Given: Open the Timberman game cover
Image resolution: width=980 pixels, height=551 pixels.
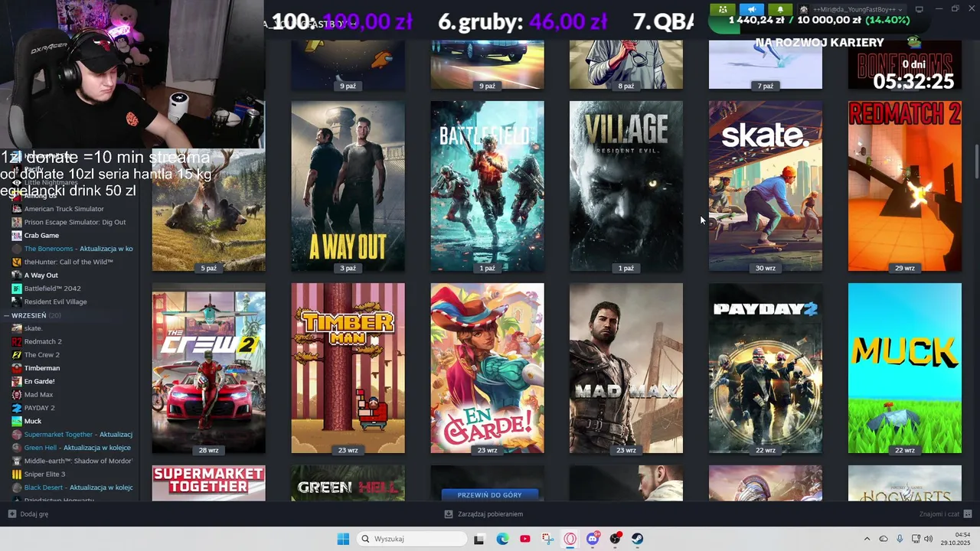Looking at the screenshot, I should [348, 368].
